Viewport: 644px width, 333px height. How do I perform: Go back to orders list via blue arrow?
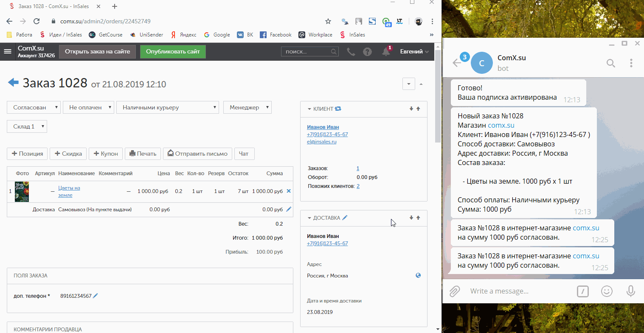coord(13,82)
